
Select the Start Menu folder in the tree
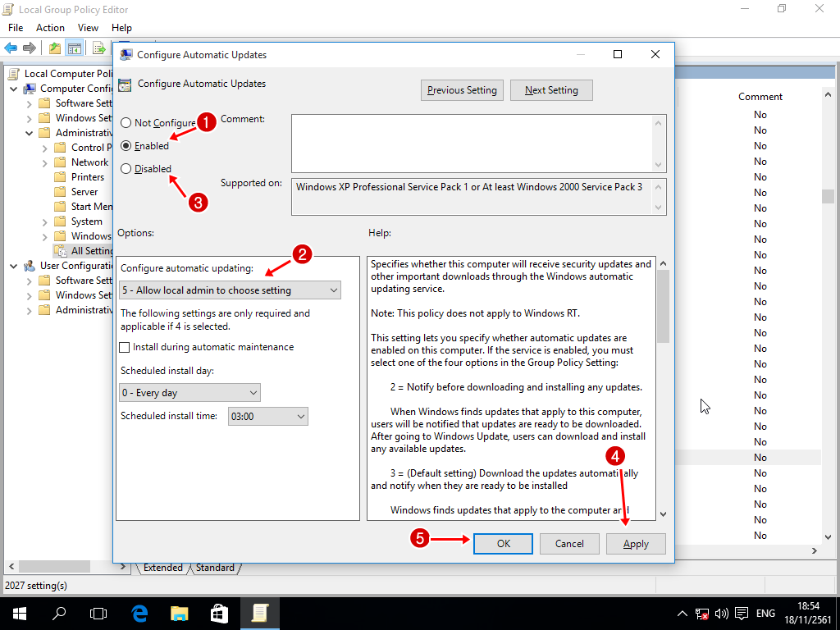(84, 206)
